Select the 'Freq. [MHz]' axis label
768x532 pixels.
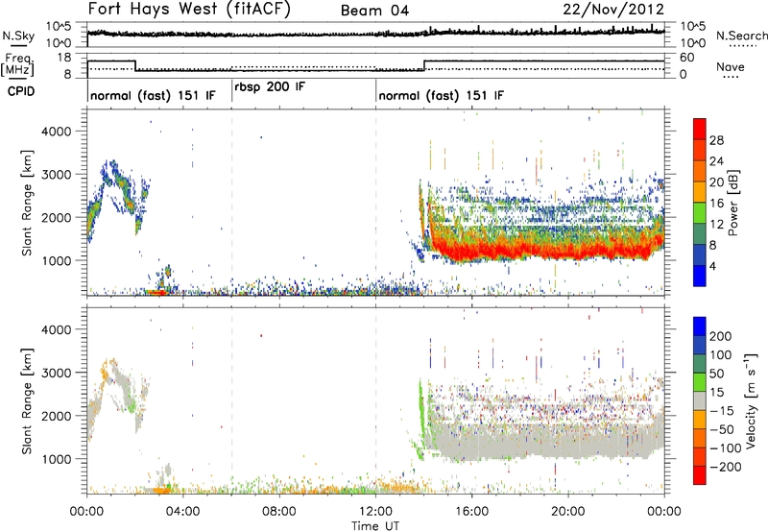click(18, 64)
